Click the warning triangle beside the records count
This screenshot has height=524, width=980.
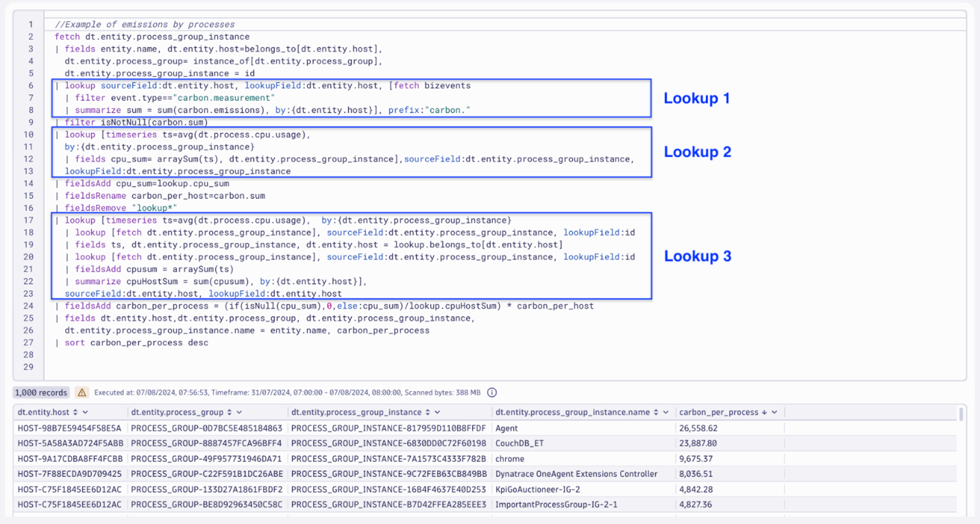(x=82, y=392)
